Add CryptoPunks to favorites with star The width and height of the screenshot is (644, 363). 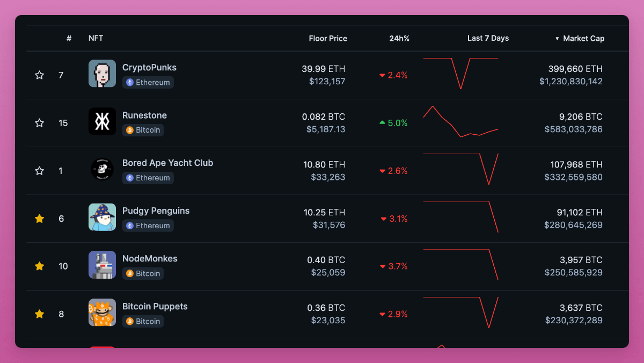(x=39, y=75)
